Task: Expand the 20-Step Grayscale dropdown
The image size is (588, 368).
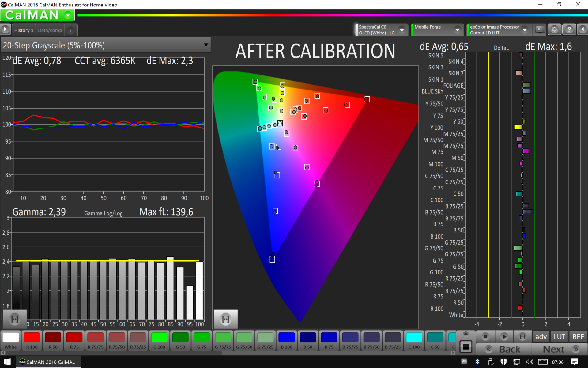Action: coord(206,45)
